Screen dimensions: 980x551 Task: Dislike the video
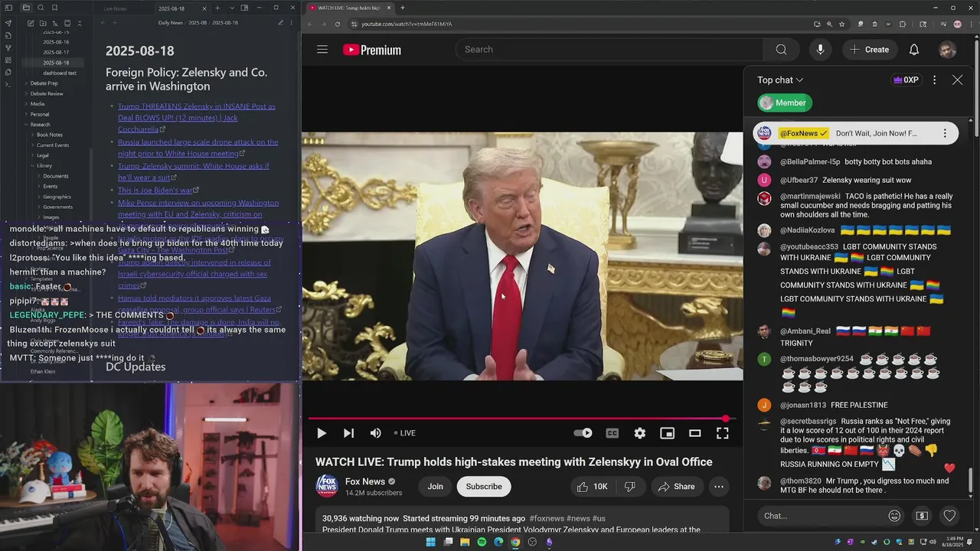tap(630, 487)
